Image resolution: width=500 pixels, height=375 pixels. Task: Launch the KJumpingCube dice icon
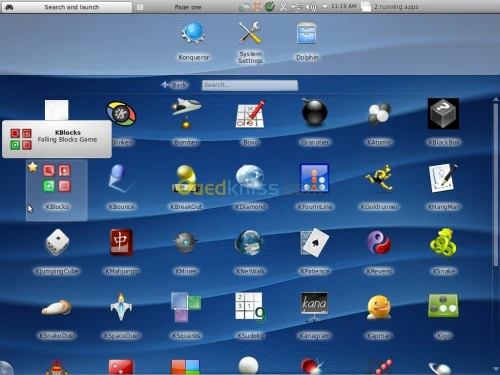(57, 252)
